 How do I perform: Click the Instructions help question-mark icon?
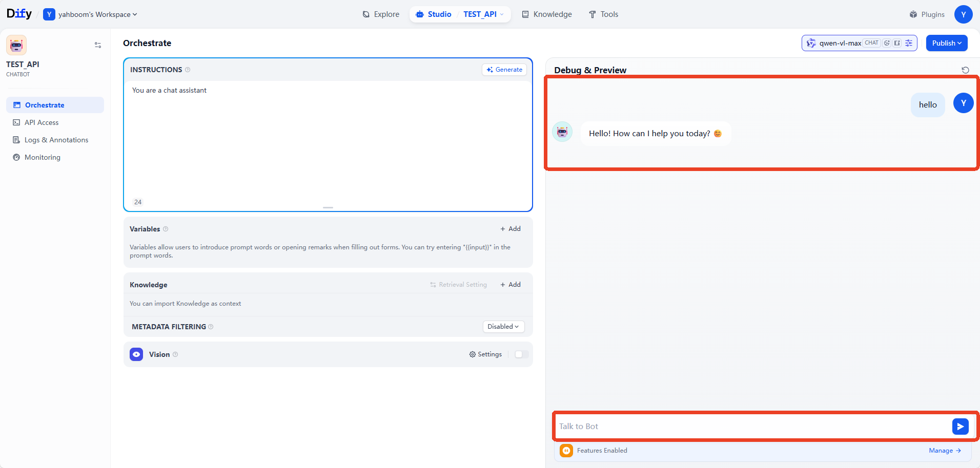[x=188, y=70]
